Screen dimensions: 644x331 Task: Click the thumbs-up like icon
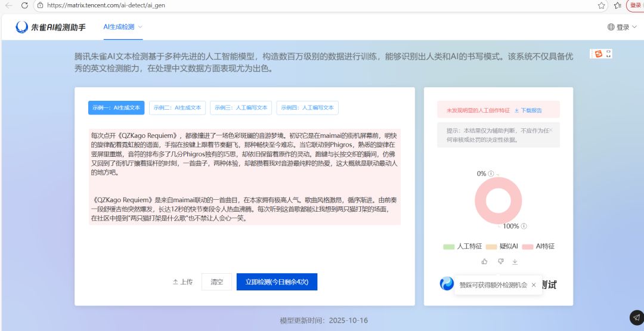484,261
